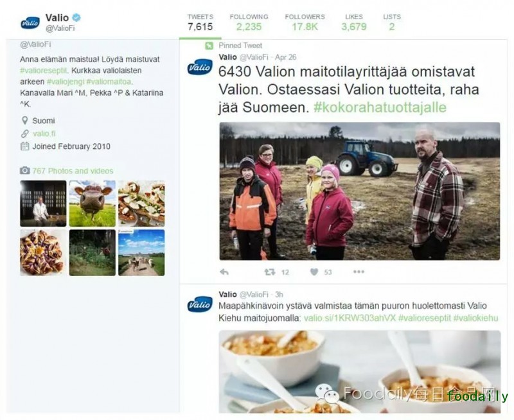Open the 767 Photos and videos link
Image resolution: width=514 pixels, height=420 pixels.
[73, 171]
